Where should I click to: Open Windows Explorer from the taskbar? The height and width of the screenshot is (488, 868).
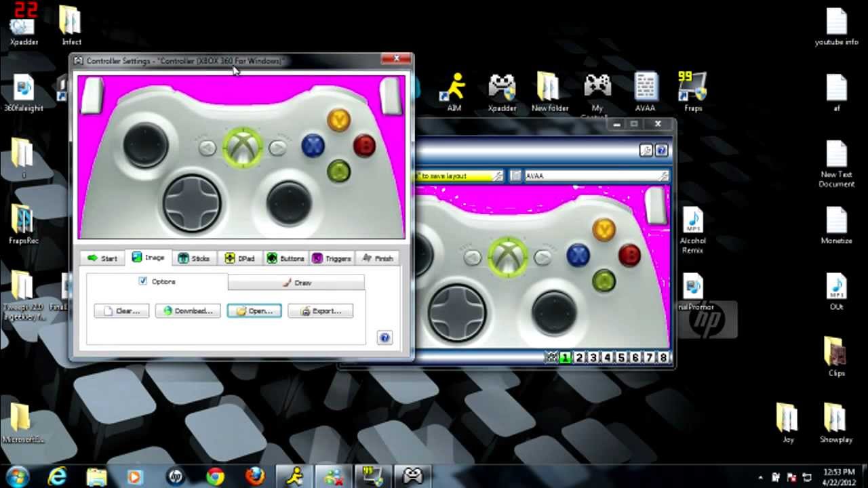97,476
